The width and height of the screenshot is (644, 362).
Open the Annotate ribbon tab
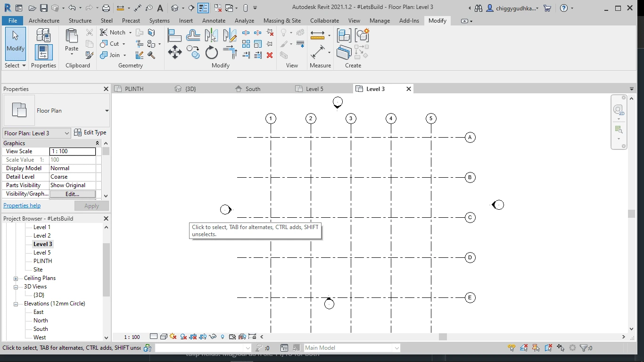click(x=214, y=21)
